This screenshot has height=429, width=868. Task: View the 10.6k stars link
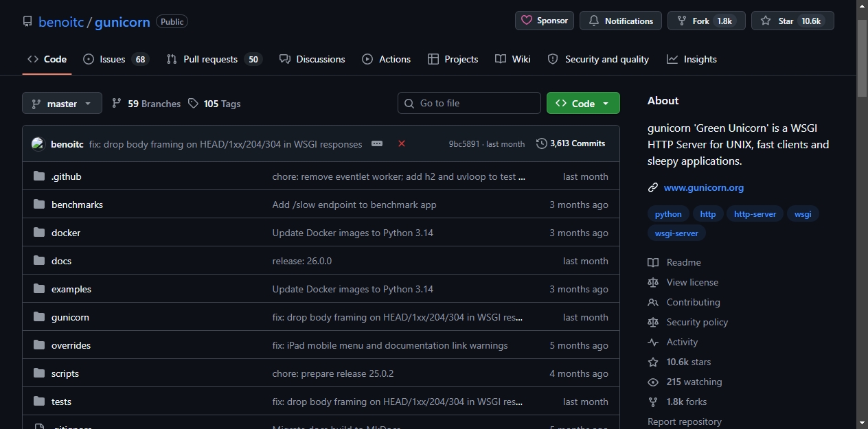(x=680, y=362)
